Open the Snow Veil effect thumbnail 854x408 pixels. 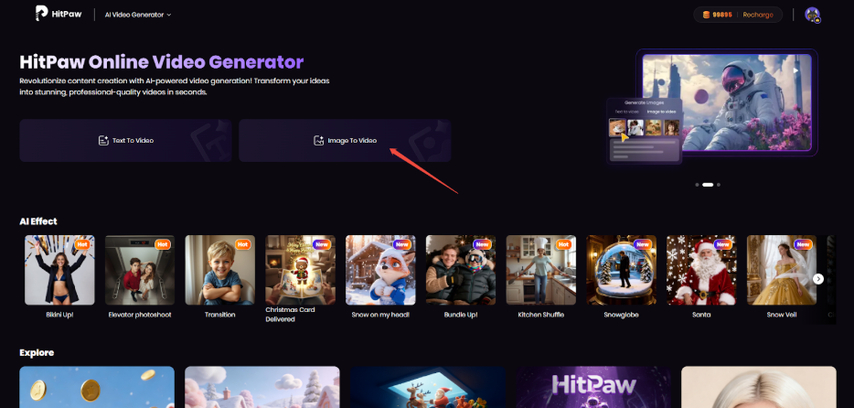pos(782,270)
